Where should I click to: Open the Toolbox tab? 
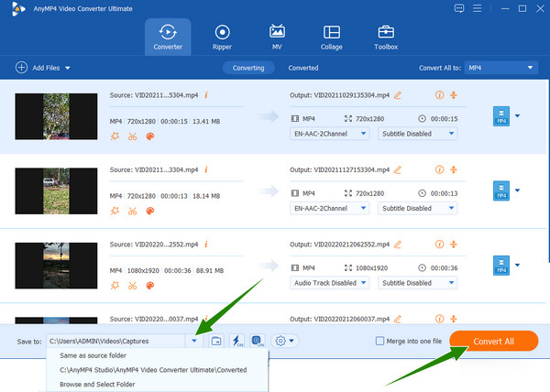[386, 38]
